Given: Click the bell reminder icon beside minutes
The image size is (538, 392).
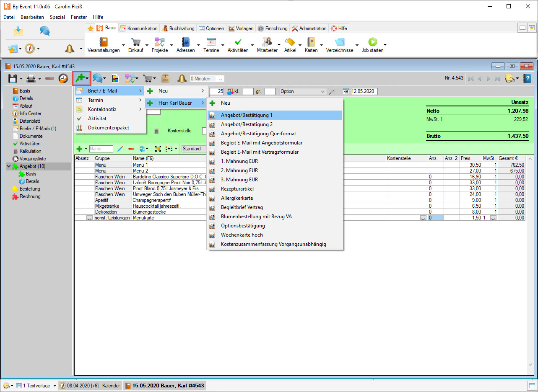Looking at the screenshot, I should tap(182, 78).
